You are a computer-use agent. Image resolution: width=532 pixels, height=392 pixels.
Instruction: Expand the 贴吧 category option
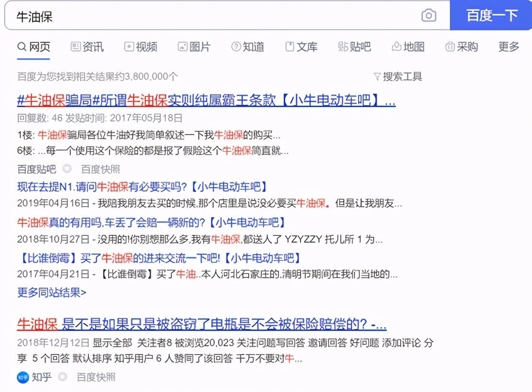pyautogui.click(x=354, y=47)
